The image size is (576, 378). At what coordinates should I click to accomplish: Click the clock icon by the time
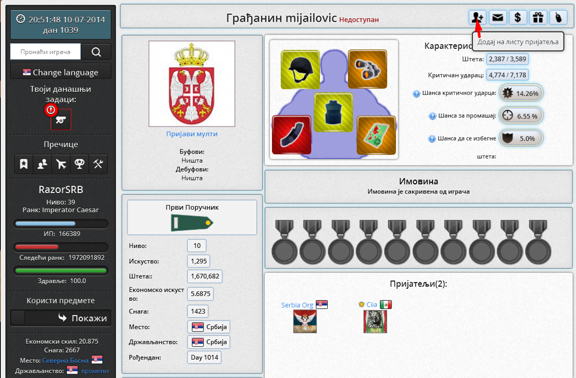21,18
